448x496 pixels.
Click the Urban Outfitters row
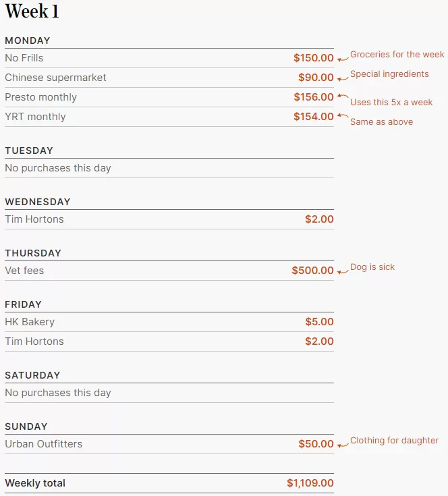169,444
